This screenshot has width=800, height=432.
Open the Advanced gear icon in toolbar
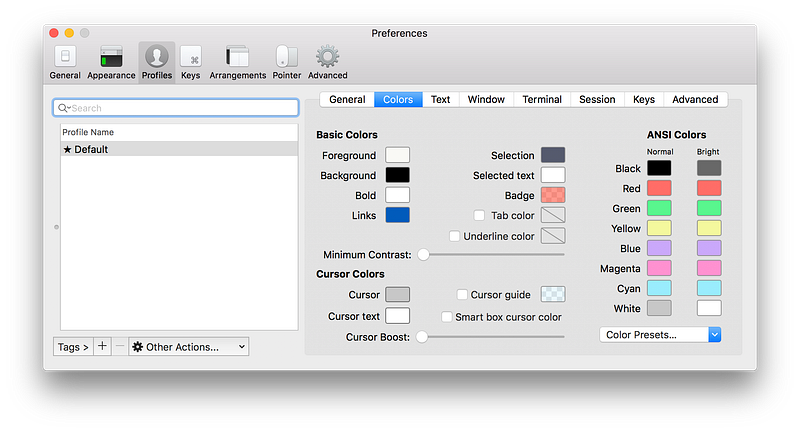coord(328,62)
